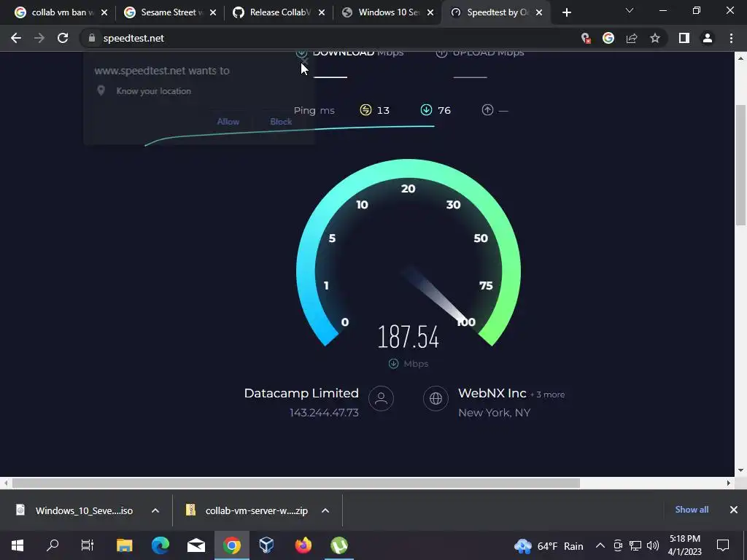
Task: Close the downloads bar
Action: point(734,510)
